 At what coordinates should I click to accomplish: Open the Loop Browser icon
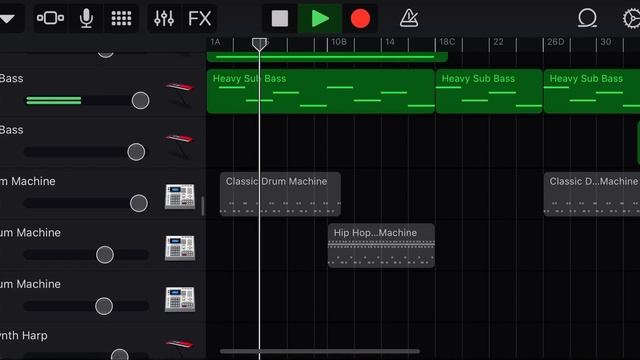[587, 18]
